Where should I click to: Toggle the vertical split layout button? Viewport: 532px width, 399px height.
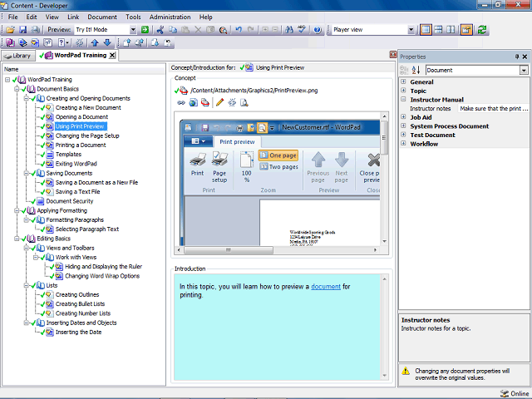coord(451,30)
